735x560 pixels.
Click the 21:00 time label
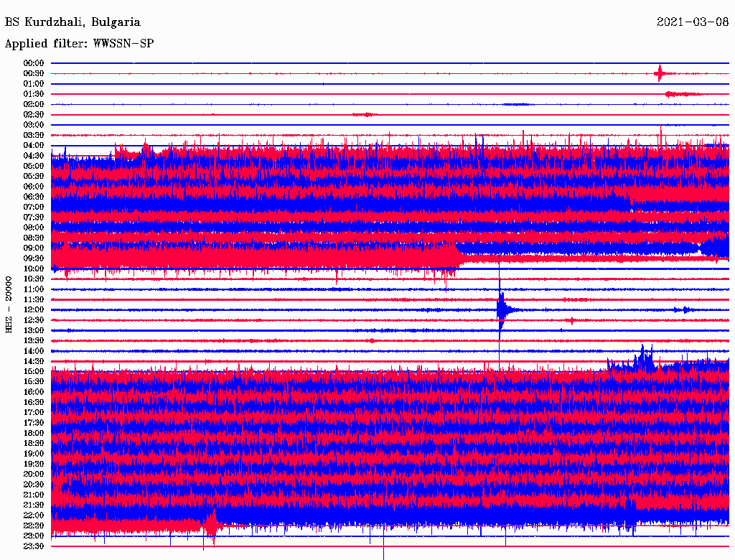(x=34, y=495)
